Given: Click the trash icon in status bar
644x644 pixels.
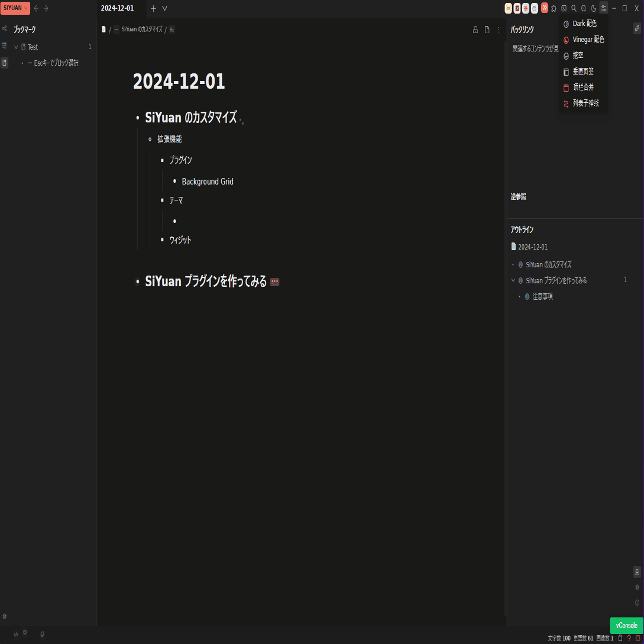Looking at the screenshot, I should coord(620,638).
